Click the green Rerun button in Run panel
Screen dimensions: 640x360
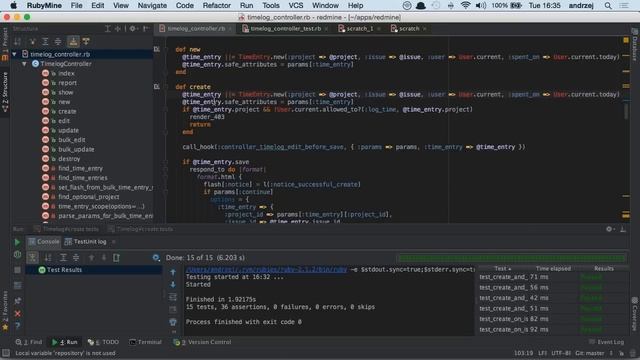coord(17,242)
